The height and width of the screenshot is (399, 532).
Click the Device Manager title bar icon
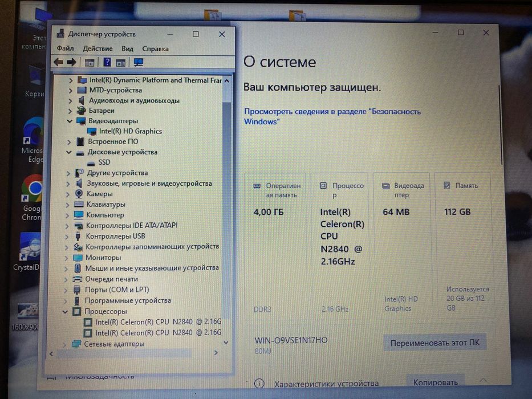[x=61, y=34]
